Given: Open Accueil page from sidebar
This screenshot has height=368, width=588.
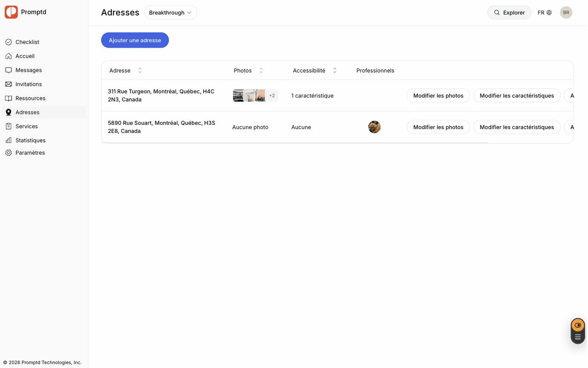Looking at the screenshot, I should 44,56.
